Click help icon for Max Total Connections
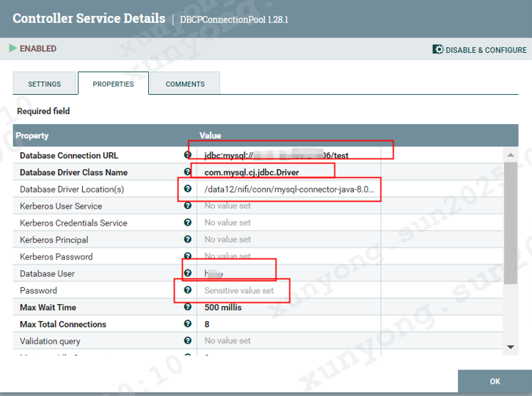The width and height of the screenshot is (532, 396). pyautogui.click(x=187, y=324)
